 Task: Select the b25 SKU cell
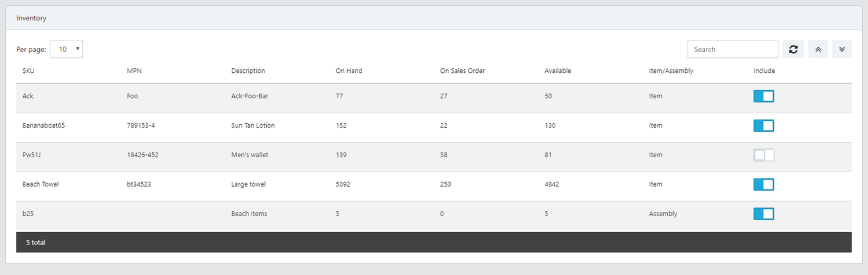coord(27,214)
